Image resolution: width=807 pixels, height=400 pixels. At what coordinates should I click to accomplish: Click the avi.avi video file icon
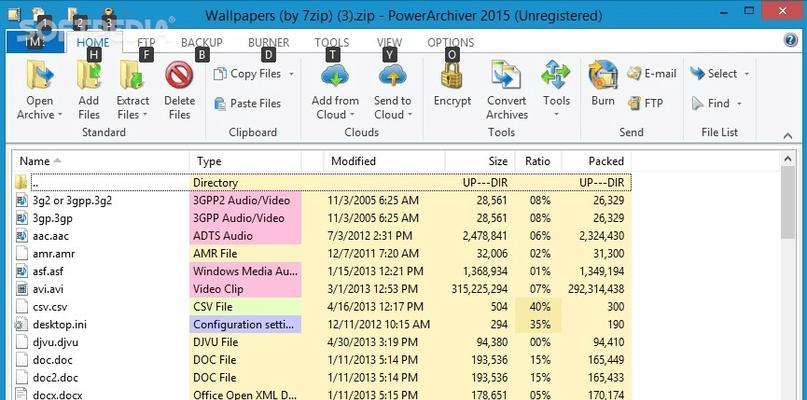21,289
